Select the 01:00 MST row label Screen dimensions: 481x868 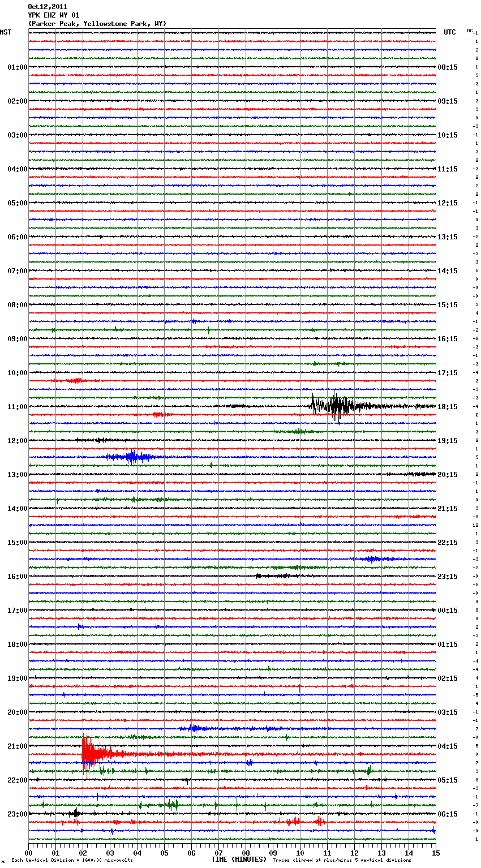click(17, 67)
